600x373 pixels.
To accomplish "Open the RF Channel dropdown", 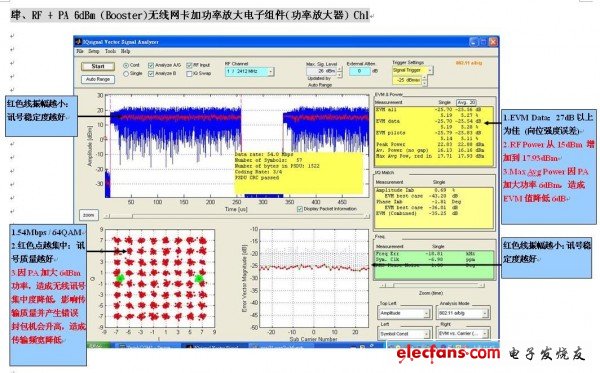I will pos(249,72).
